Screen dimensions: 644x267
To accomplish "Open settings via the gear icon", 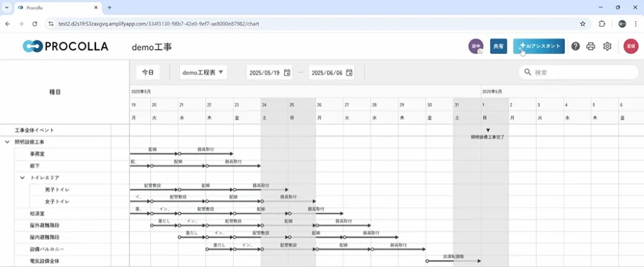I will pos(607,46).
